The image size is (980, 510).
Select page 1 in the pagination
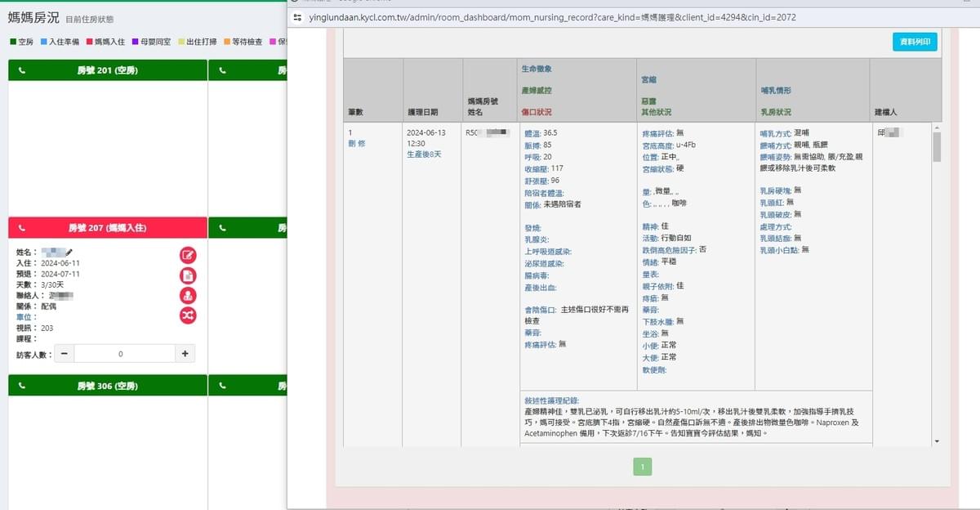point(642,467)
